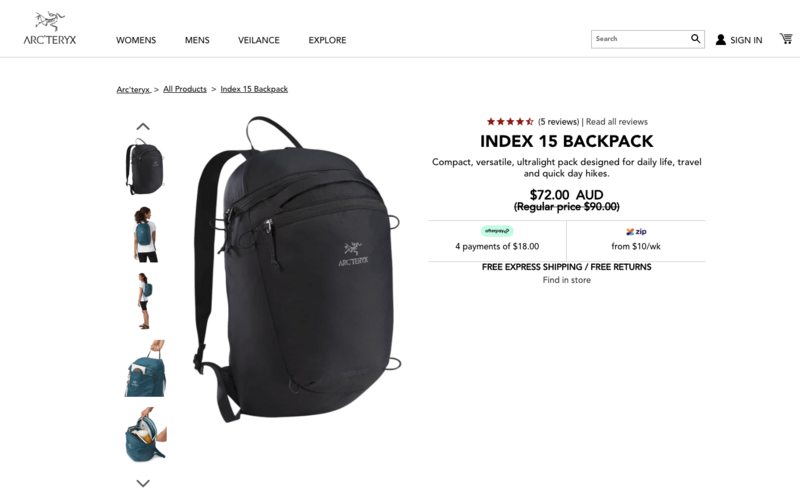Click the Afterpay logo badge

(x=497, y=231)
